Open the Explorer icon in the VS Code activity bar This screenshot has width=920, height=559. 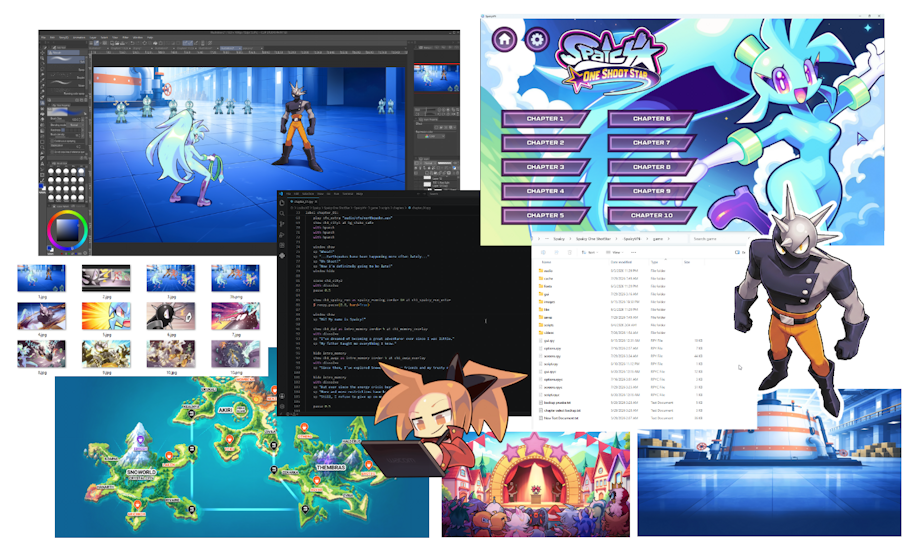click(x=282, y=203)
